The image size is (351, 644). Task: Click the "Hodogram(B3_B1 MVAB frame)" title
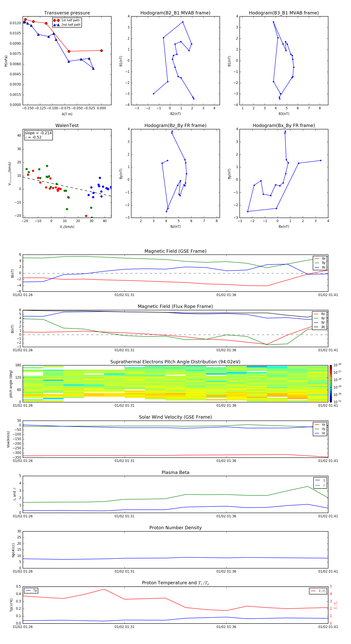pos(284,13)
